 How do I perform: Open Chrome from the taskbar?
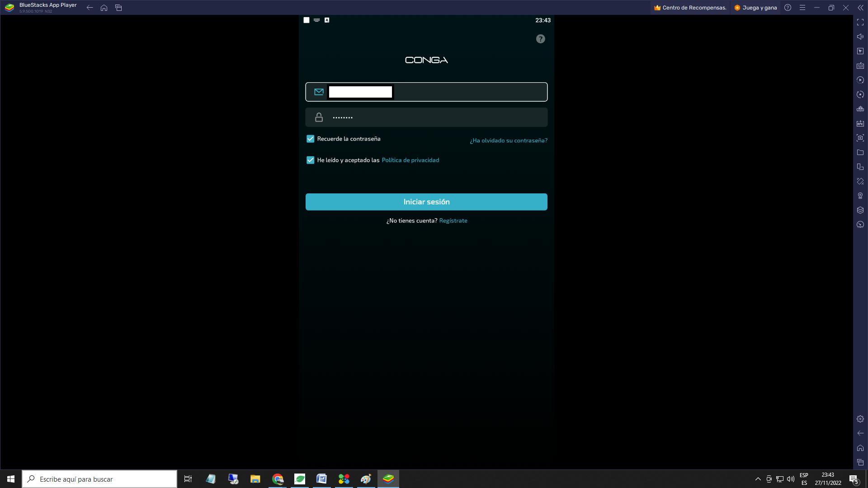tap(278, 479)
